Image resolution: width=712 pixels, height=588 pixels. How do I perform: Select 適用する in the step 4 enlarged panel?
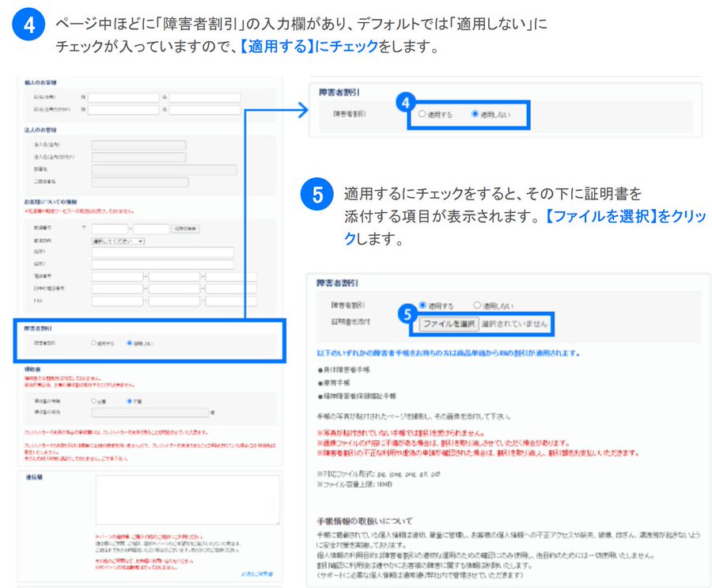coord(422,115)
